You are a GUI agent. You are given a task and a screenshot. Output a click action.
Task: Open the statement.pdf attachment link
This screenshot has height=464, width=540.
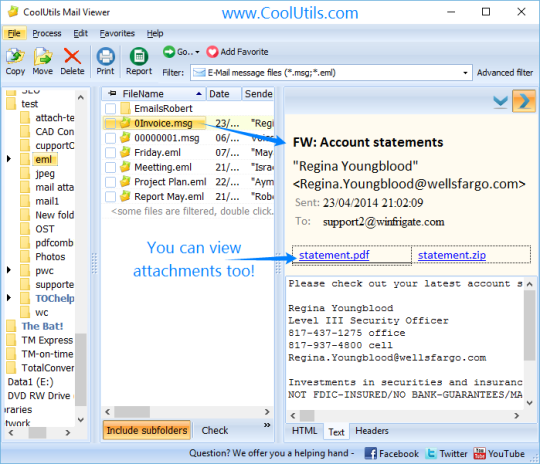point(334,255)
